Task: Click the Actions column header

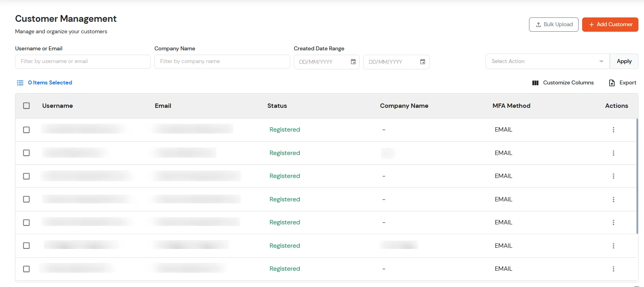Action: point(617,106)
